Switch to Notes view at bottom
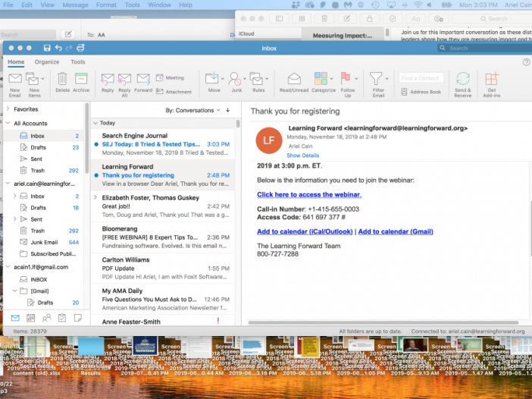The height and width of the screenshot is (399, 532). (78, 318)
